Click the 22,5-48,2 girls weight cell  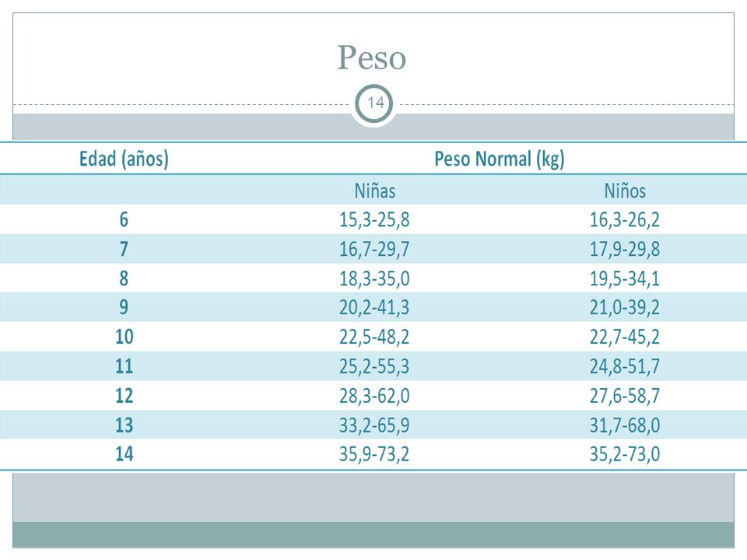(374, 337)
